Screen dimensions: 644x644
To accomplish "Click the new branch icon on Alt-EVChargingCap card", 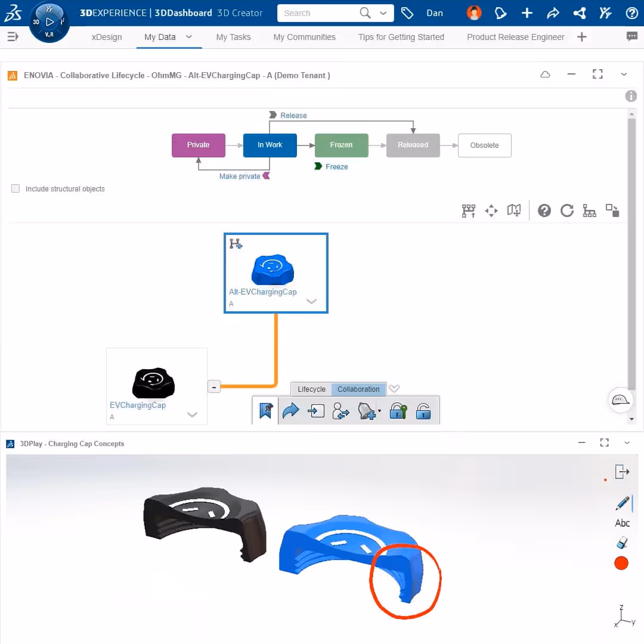I will [x=236, y=243].
